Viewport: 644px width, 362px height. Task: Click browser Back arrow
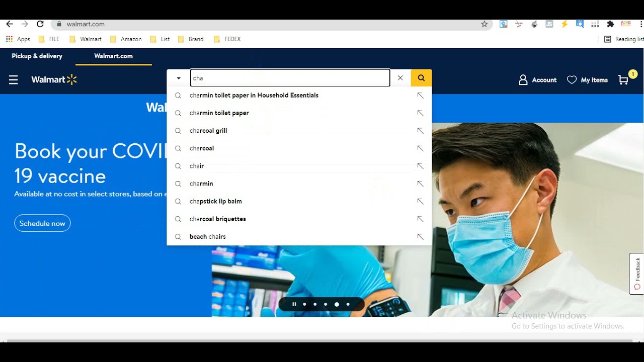pyautogui.click(x=10, y=24)
